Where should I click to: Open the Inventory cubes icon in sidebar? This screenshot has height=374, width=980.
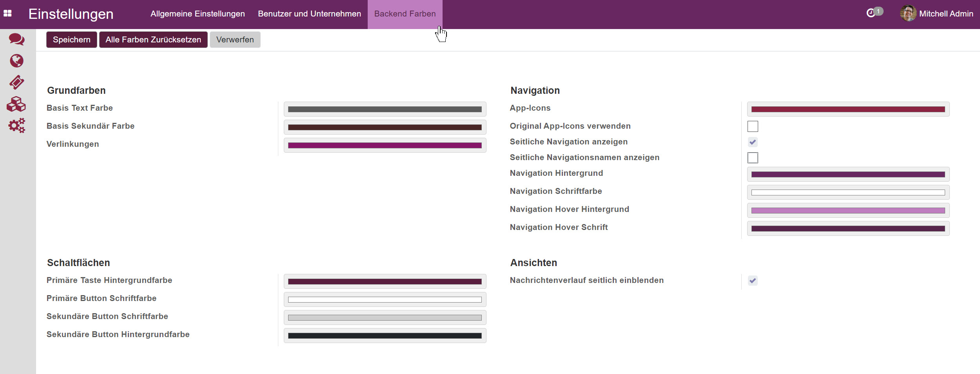pos(16,104)
